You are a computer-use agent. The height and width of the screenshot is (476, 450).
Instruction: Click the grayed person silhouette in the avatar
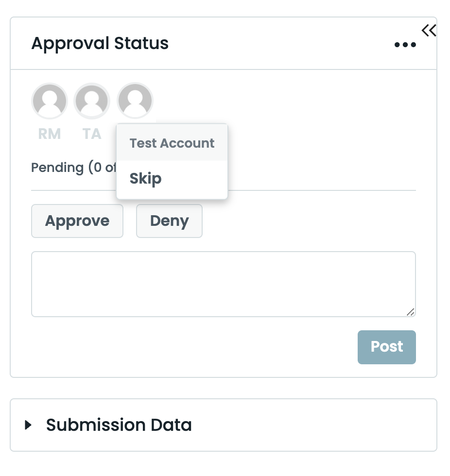pos(49,101)
